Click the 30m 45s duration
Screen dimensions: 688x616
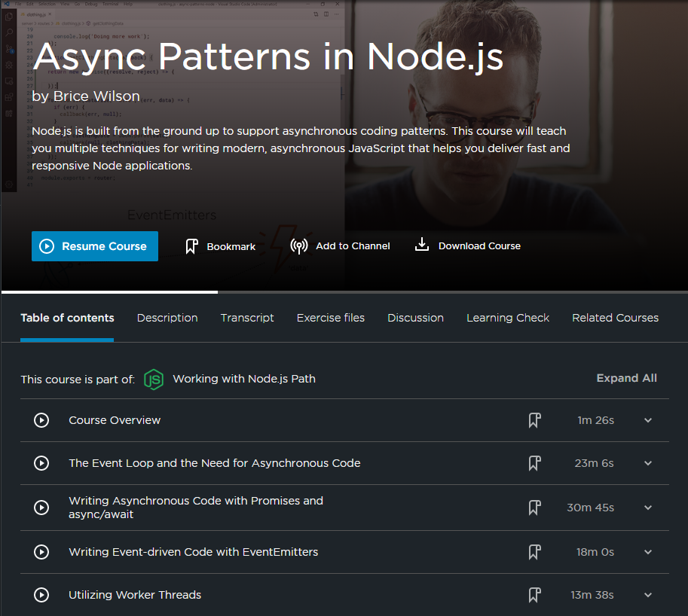coord(590,508)
